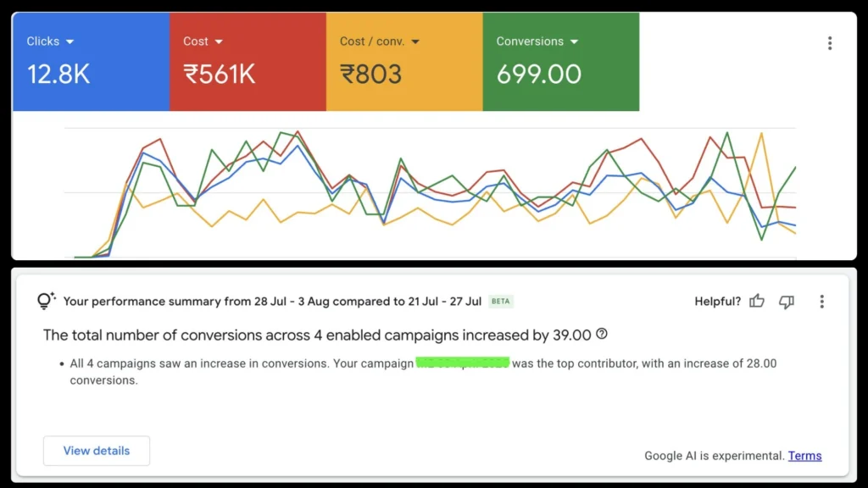Expand the Cost metric dropdown arrow
This screenshot has width=868, height=488.
coord(219,42)
